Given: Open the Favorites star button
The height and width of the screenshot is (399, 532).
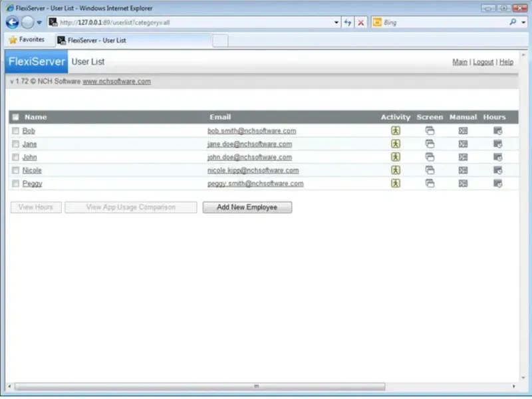Looking at the screenshot, I should [x=27, y=40].
